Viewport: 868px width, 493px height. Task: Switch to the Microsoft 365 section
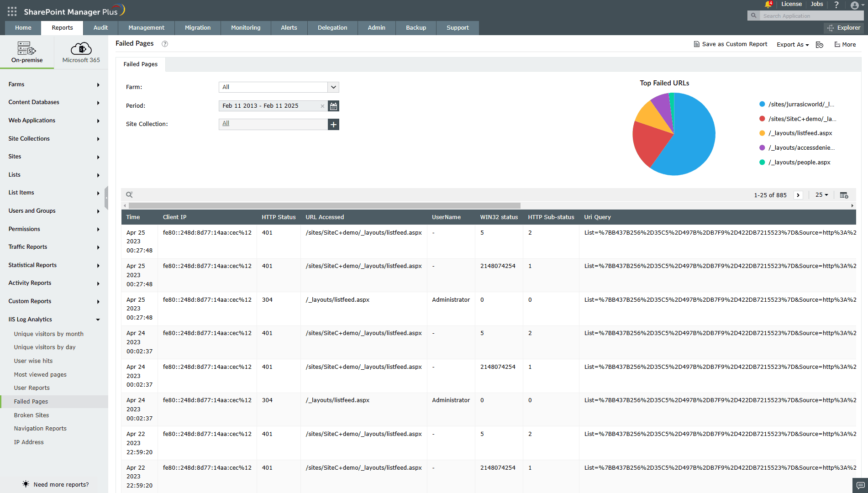(81, 52)
